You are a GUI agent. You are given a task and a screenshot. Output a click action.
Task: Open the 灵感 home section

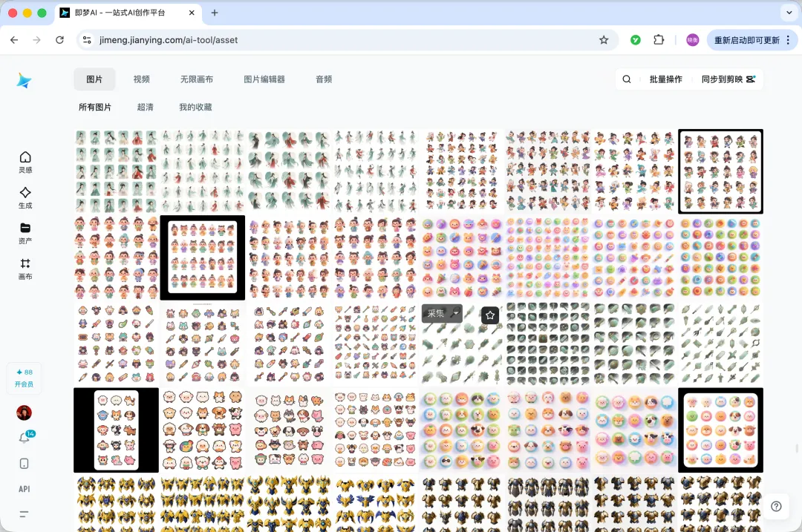coord(25,162)
